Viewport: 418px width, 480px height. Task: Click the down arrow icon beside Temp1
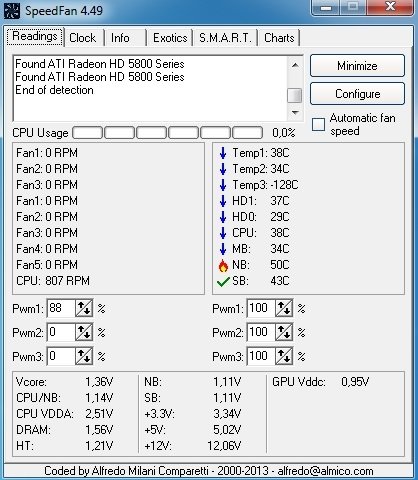pyautogui.click(x=223, y=153)
